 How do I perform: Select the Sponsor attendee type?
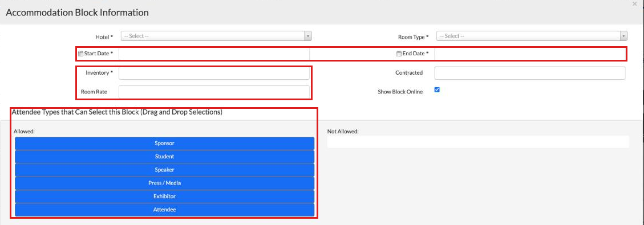[x=165, y=144]
